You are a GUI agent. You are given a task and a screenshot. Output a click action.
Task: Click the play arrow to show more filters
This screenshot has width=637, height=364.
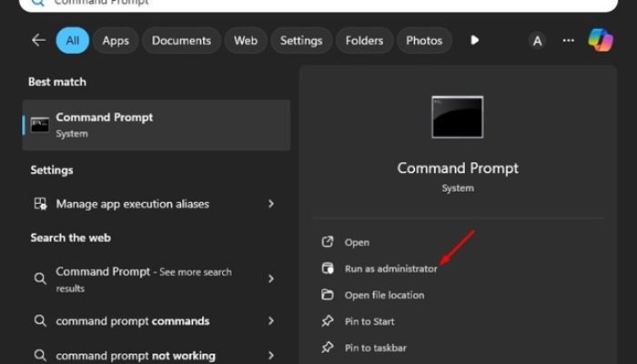pyautogui.click(x=474, y=40)
